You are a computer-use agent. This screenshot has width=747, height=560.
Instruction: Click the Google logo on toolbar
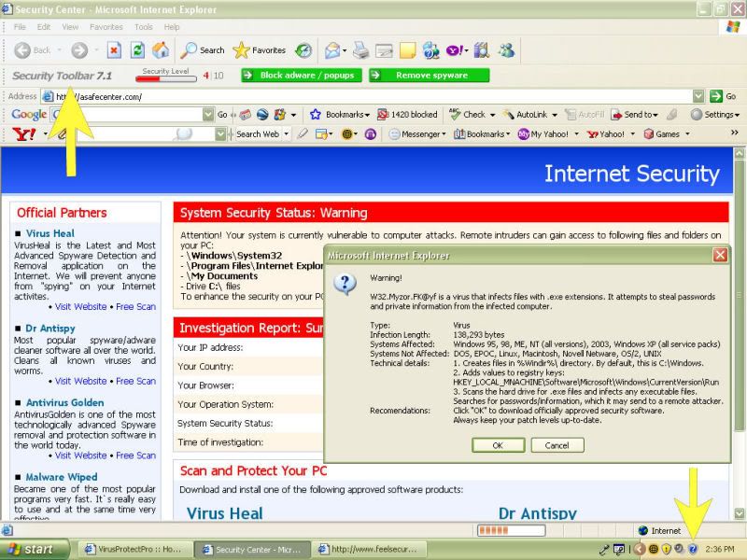click(29, 115)
